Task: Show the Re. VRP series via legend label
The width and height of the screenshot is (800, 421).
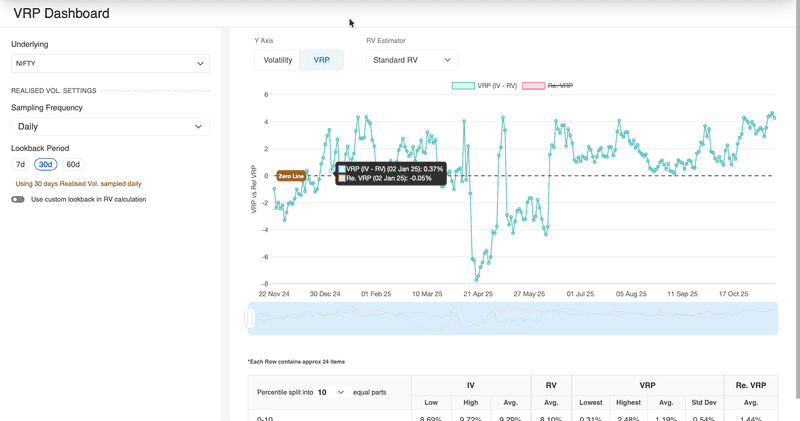Action: pos(560,86)
